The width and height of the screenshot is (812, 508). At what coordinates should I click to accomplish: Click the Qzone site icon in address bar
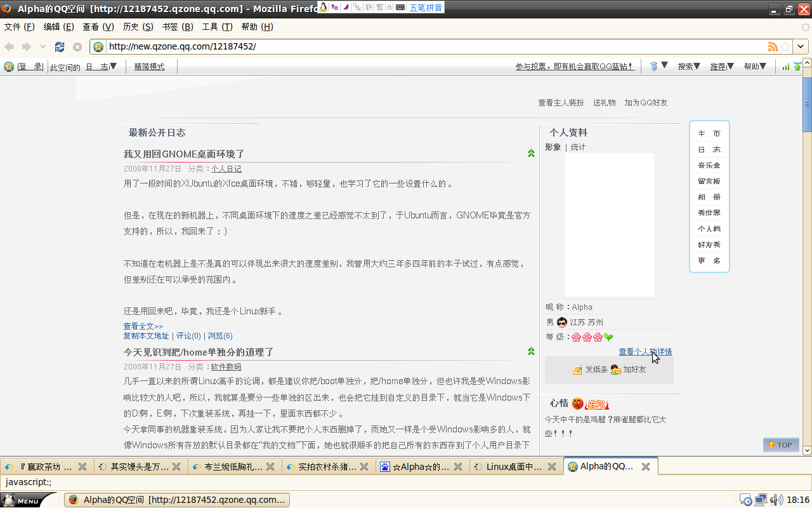[x=98, y=46]
